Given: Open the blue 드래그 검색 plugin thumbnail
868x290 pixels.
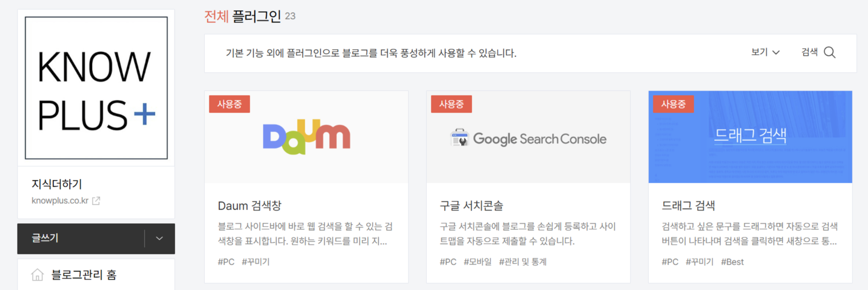Looking at the screenshot, I should pos(750,137).
